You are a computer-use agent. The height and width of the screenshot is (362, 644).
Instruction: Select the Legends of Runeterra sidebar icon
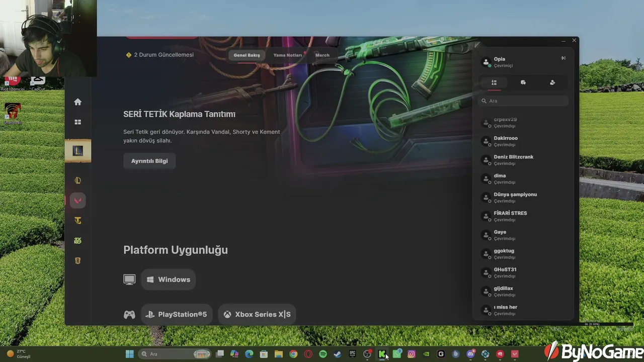click(77, 261)
